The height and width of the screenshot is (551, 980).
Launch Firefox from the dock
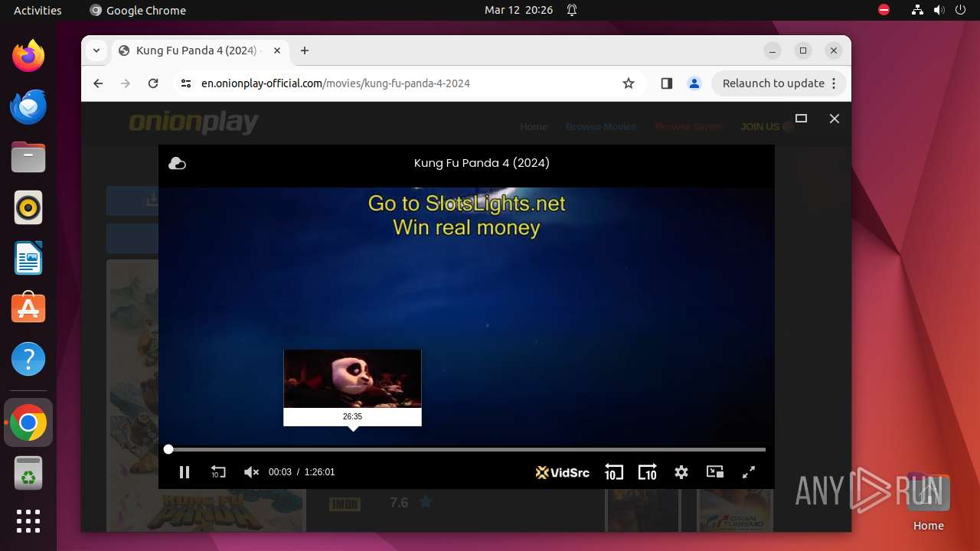[28, 56]
